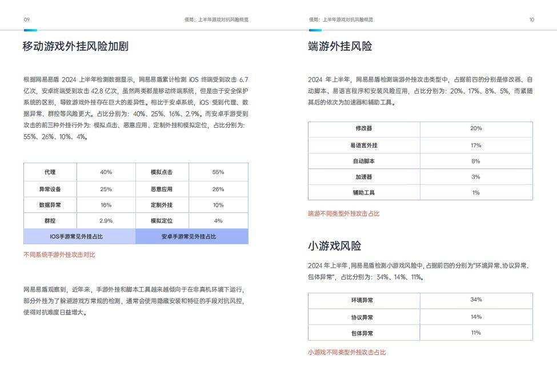Click the 群控 table cell
Screen dimensions: 557x392
pos(50,221)
